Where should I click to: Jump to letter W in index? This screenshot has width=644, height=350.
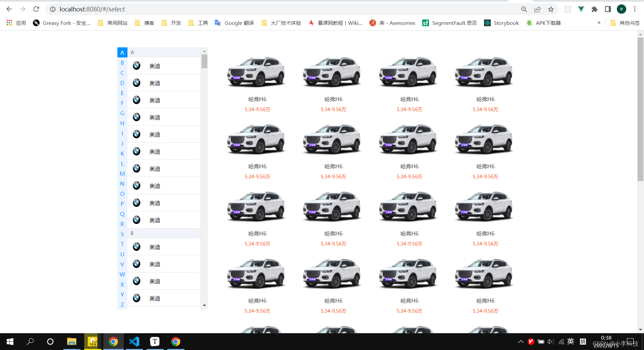tap(122, 274)
